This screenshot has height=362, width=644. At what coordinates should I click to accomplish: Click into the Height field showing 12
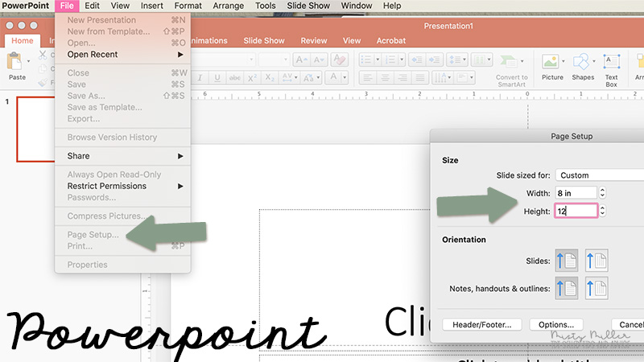click(576, 211)
